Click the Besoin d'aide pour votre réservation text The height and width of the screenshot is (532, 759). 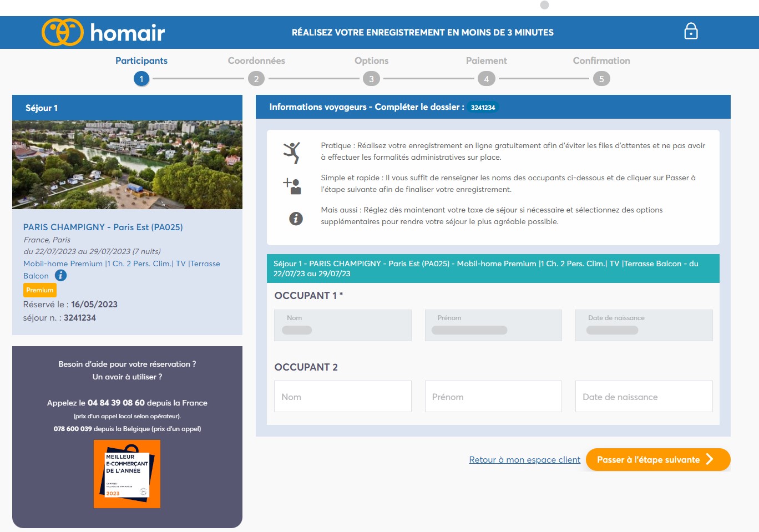(127, 364)
